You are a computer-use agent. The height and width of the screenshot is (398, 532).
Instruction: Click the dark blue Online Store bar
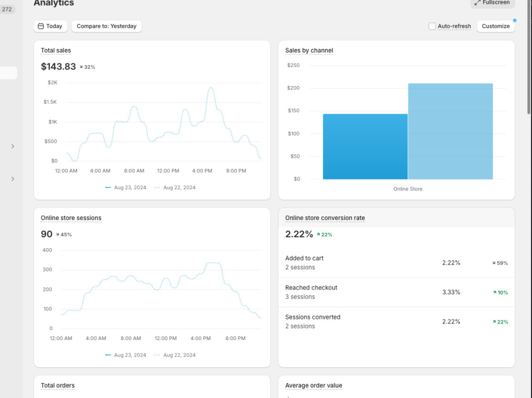(365, 147)
